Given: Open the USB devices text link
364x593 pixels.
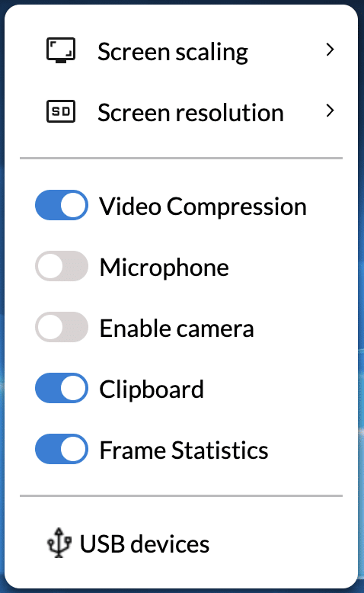Looking at the screenshot, I should tap(145, 543).
